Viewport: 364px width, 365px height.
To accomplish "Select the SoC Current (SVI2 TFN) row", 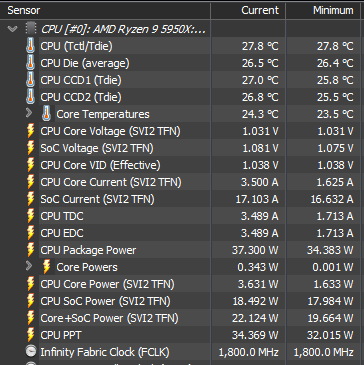I will (x=182, y=199).
